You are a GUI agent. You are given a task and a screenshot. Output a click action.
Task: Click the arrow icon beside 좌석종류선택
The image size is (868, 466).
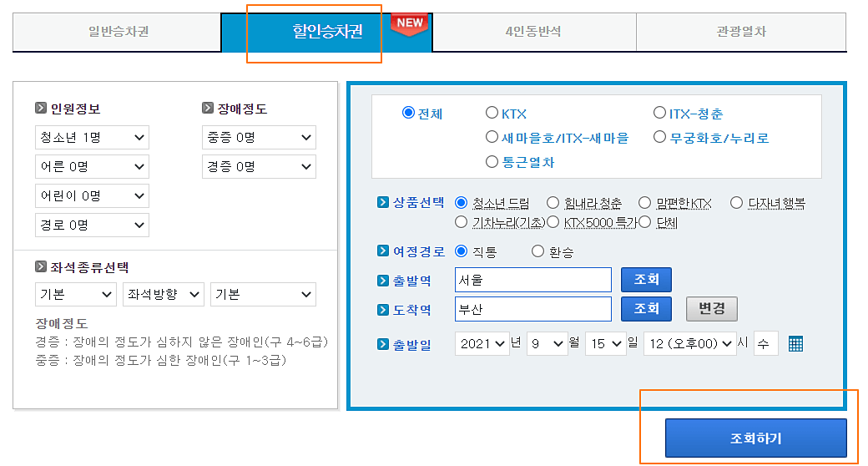tap(40, 266)
